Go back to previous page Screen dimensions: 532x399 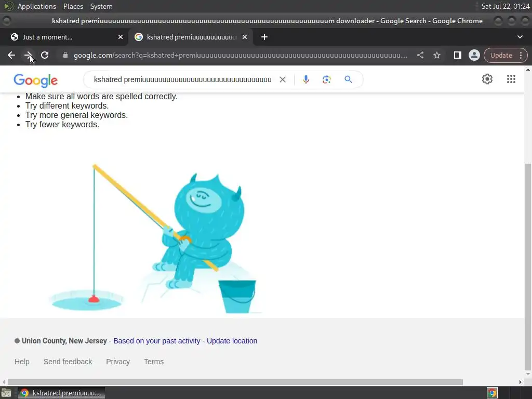[11, 55]
